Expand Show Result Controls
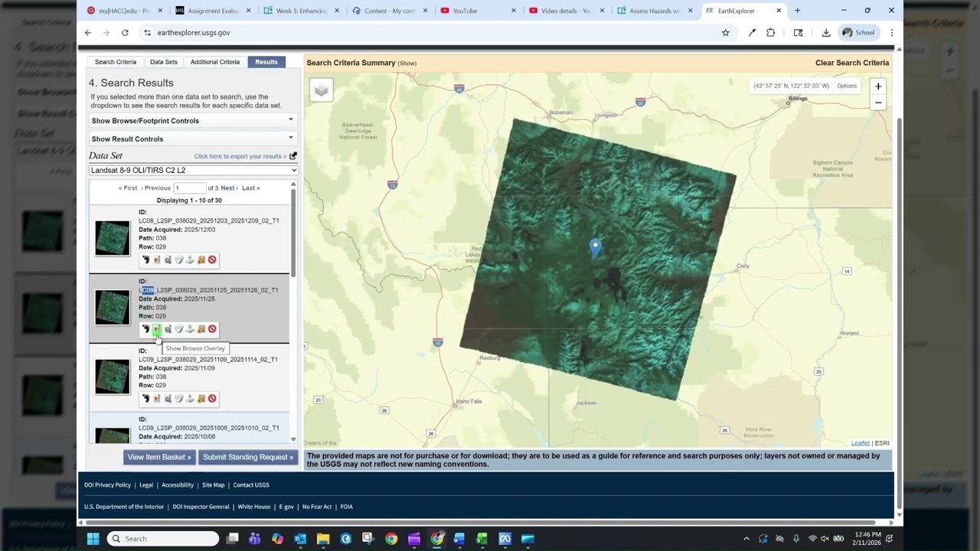 click(x=193, y=139)
